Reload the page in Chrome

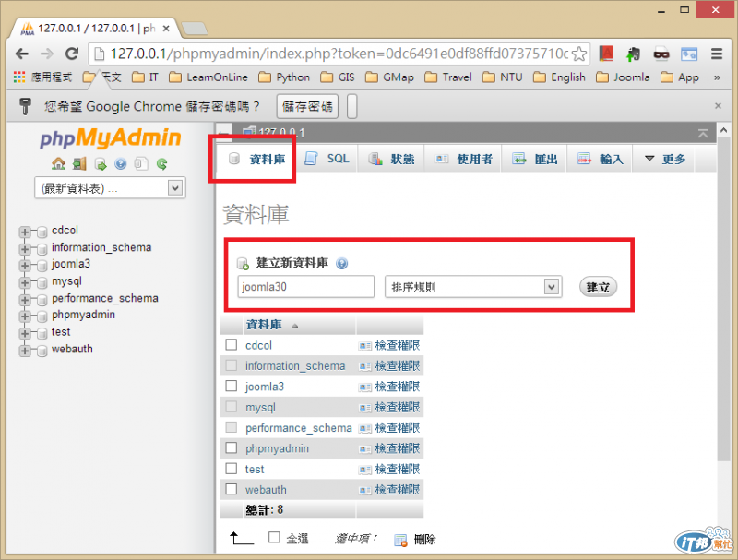[72, 54]
